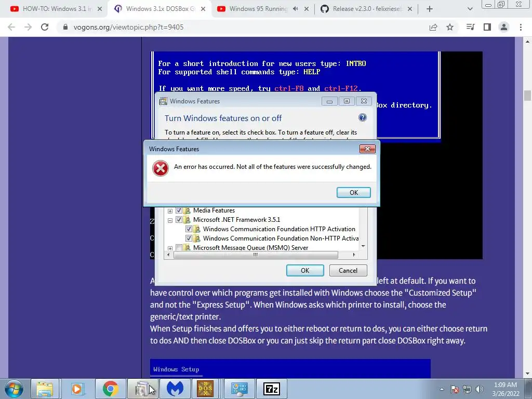Switch to Windows 95 Running tab
This screenshot has width=532, height=399.
(259, 9)
